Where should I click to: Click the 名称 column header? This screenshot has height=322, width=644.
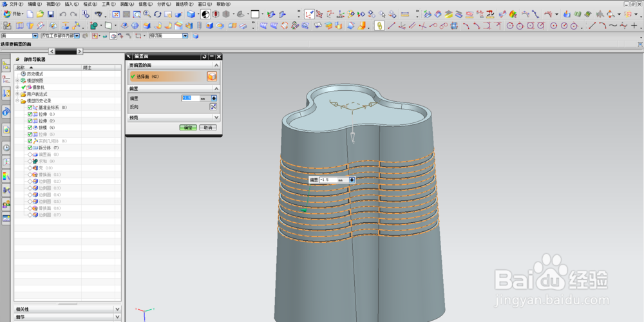pos(48,68)
